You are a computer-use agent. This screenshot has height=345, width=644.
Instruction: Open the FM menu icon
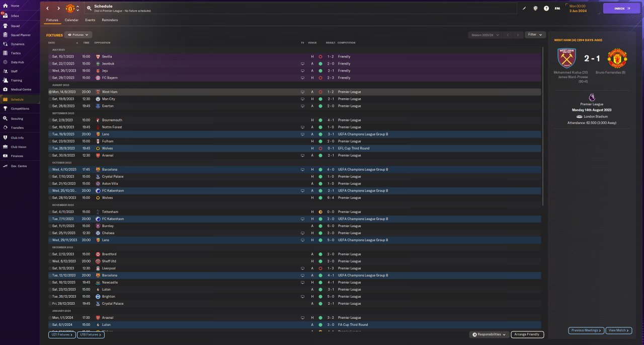pos(557,9)
